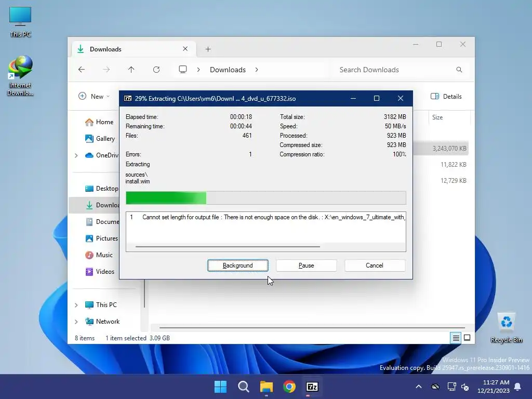Click the error list horizontal scrollbar

(x=228, y=247)
